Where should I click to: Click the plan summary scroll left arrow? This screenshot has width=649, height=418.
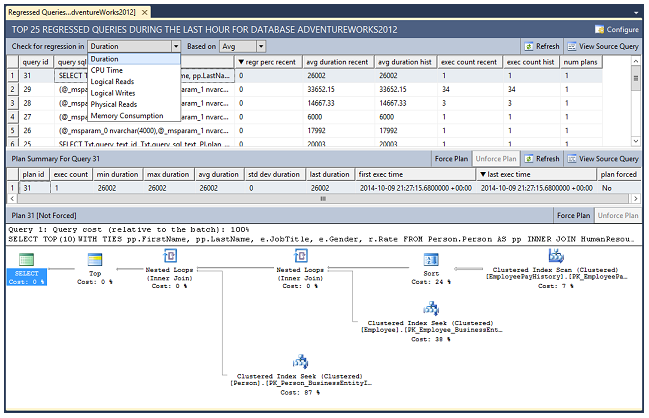click(12, 199)
